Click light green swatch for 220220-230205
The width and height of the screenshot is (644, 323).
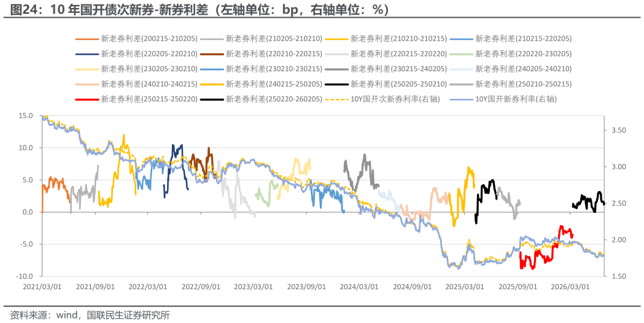[x=461, y=54]
